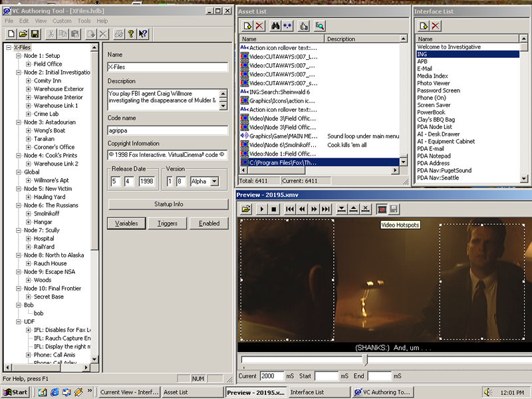Open the Custom menu
Viewport: 532px width, 399px height.
[x=62, y=21]
